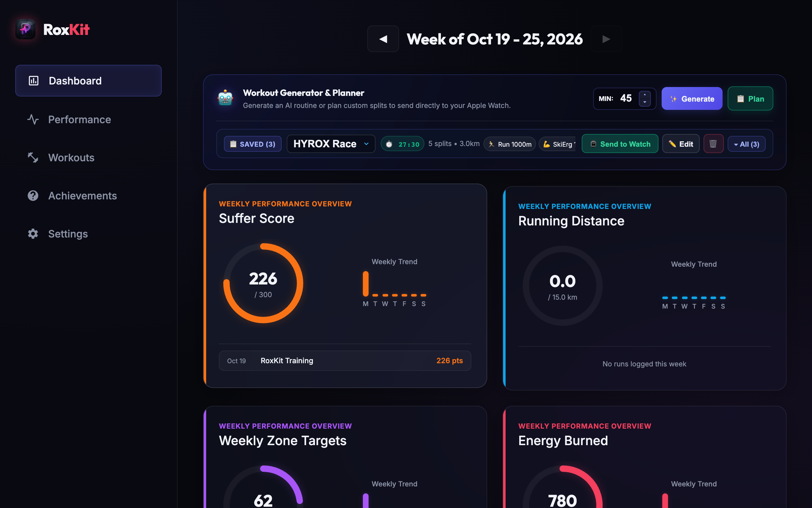Toggle the SAVED (3) list
Screen dimensions: 812x508
click(x=253, y=144)
